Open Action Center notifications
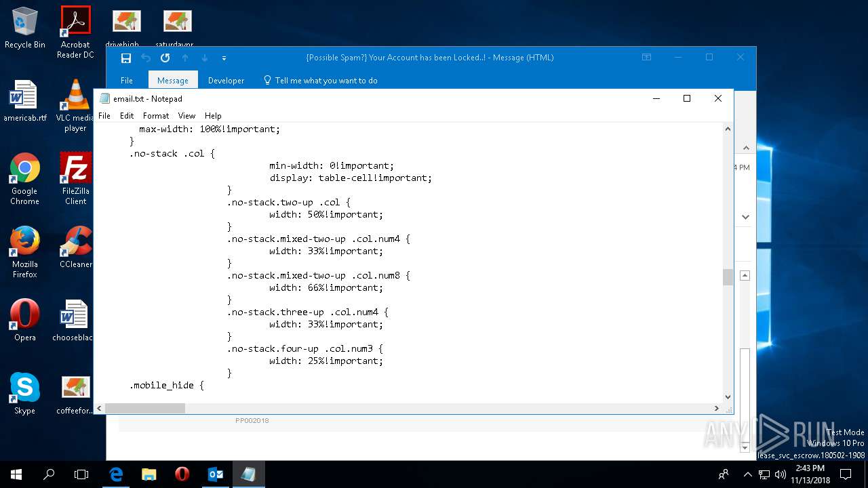The width and height of the screenshot is (868, 488). pos(846,474)
